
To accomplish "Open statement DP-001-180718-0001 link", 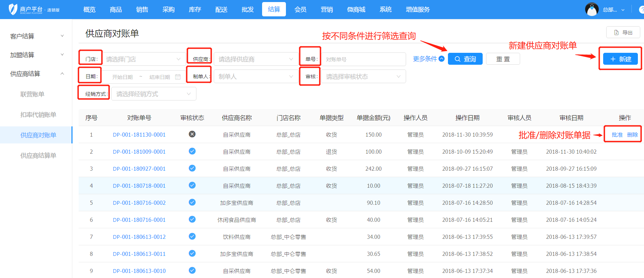I will (139, 186).
